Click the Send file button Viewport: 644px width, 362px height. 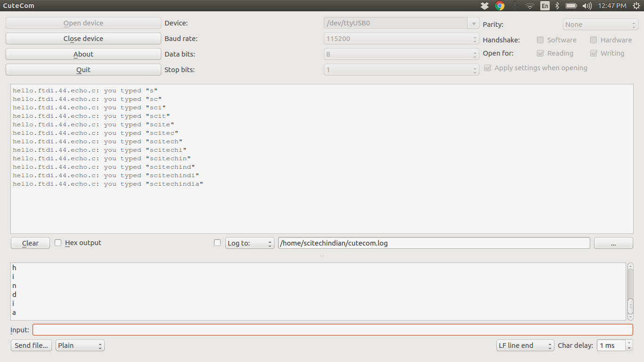coord(31,346)
